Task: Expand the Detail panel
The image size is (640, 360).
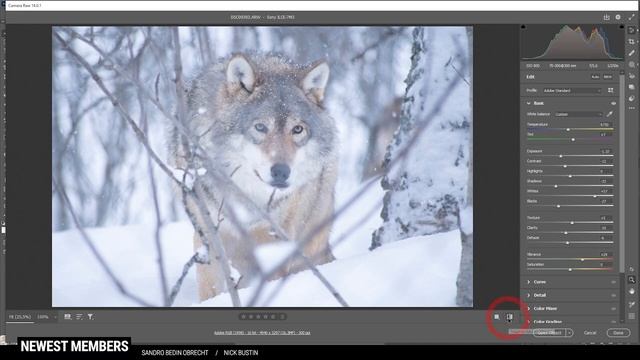Action: point(529,296)
